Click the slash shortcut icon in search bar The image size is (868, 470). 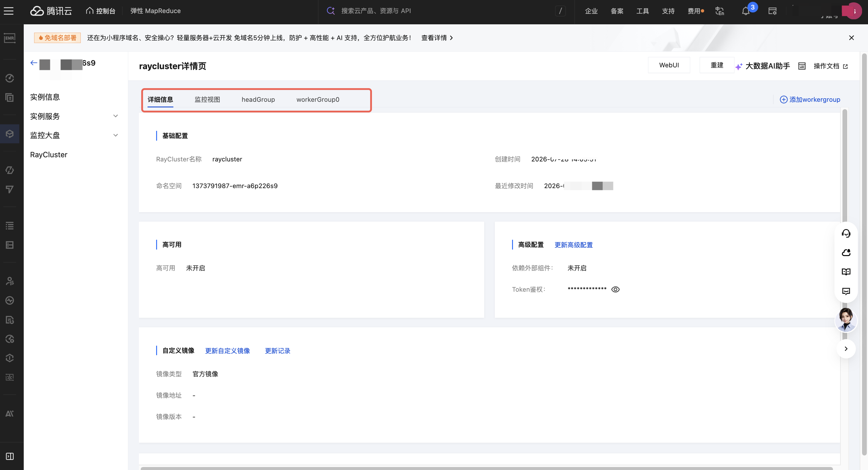560,11
